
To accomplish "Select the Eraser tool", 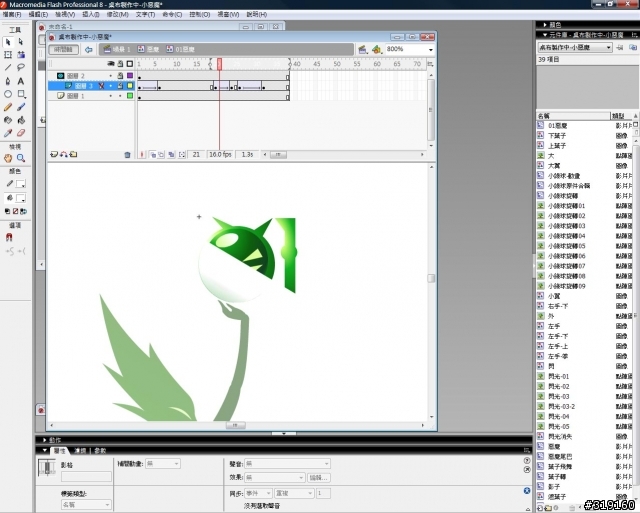I will click(x=21, y=133).
